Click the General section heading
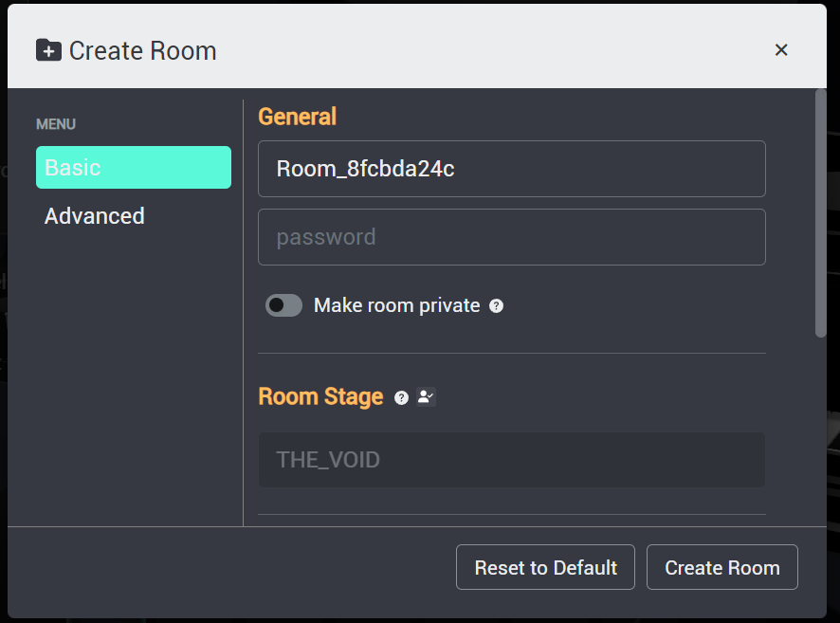The height and width of the screenshot is (623, 840). [x=298, y=117]
